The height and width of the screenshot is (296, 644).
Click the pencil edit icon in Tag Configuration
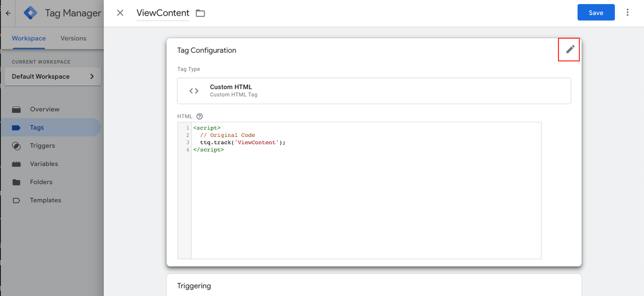pyautogui.click(x=570, y=49)
